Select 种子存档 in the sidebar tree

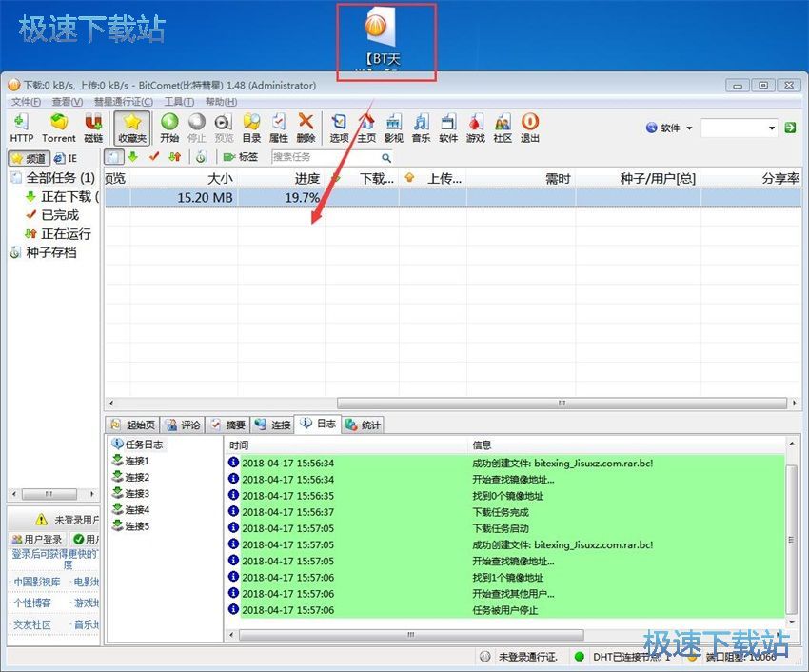tap(44, 252)
